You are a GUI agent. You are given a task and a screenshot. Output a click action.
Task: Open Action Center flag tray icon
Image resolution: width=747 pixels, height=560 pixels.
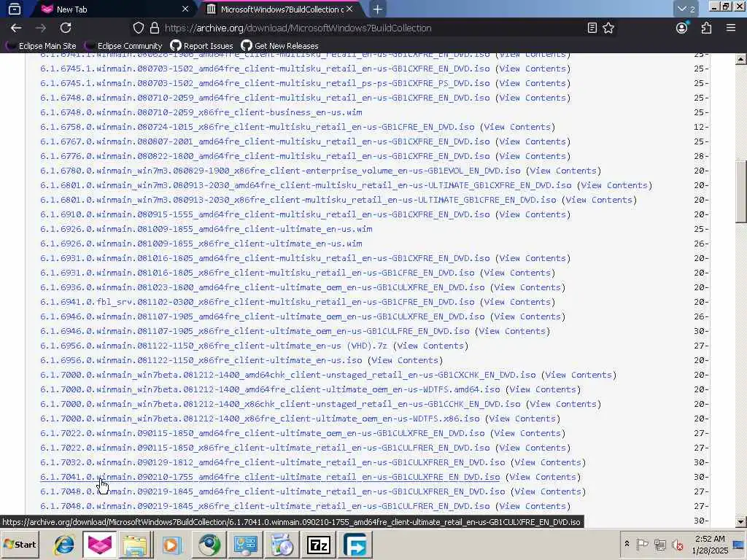coord(642,544)
